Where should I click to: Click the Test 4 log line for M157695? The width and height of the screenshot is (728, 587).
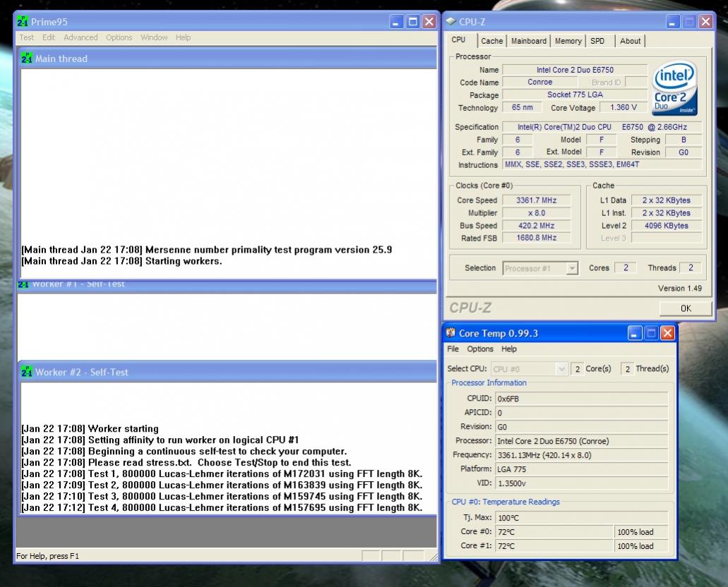(222, 508)
